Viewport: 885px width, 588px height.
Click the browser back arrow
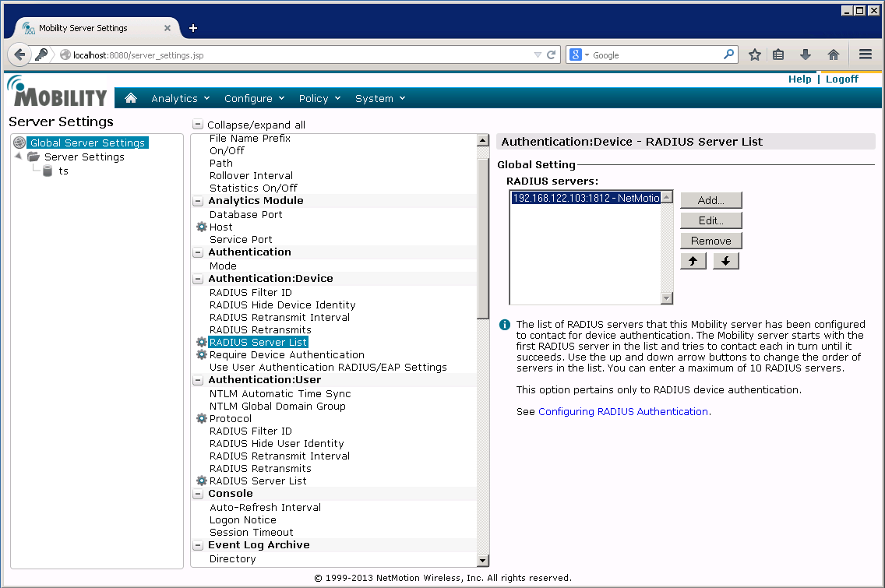[x=19, y=55]
